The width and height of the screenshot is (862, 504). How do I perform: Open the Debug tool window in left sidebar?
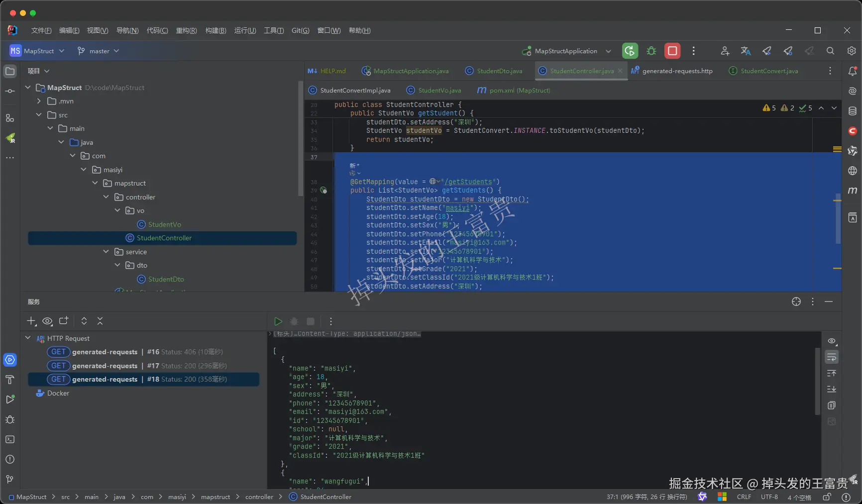click(10, 419)
